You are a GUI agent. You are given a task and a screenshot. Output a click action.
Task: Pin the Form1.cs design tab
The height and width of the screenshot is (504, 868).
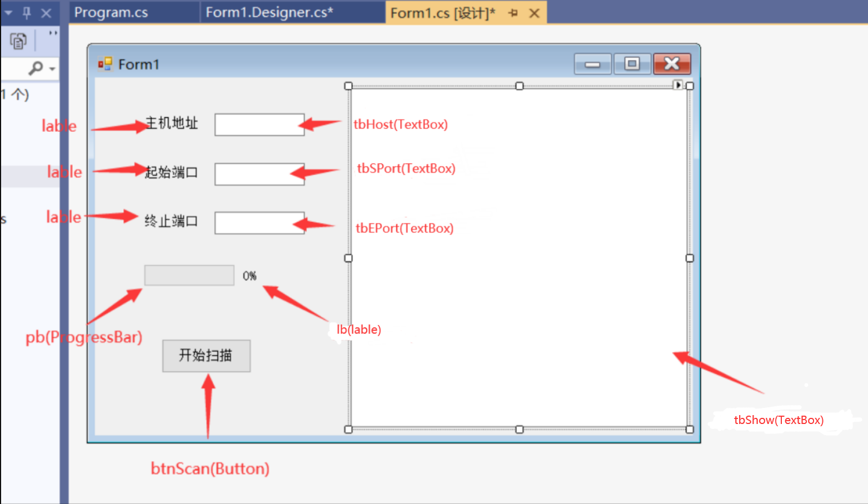[513, 13]
